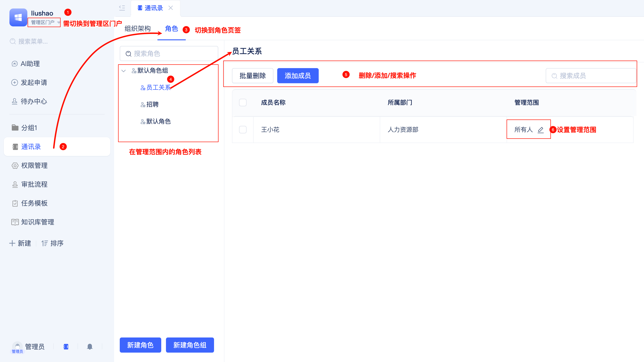Image resolution: width=644 pixels, height=362 pixels.
Task: Click the 批量删除 button
Action: (x=252, y=75)
